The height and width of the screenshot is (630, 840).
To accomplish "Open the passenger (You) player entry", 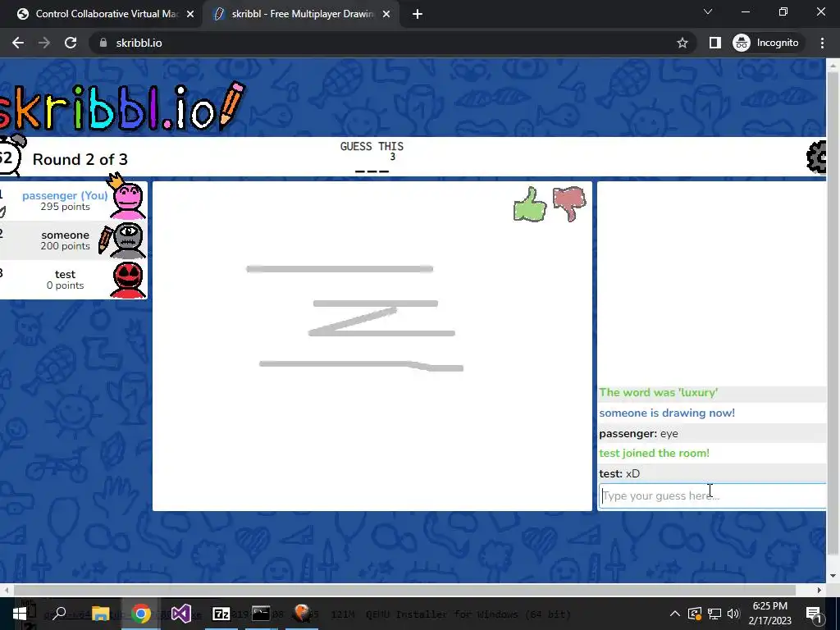I will (x=73, y=201).
